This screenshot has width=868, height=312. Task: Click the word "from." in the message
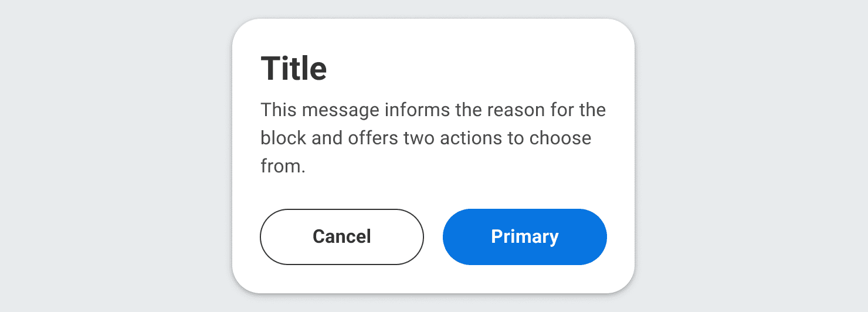tap(283, 167)
